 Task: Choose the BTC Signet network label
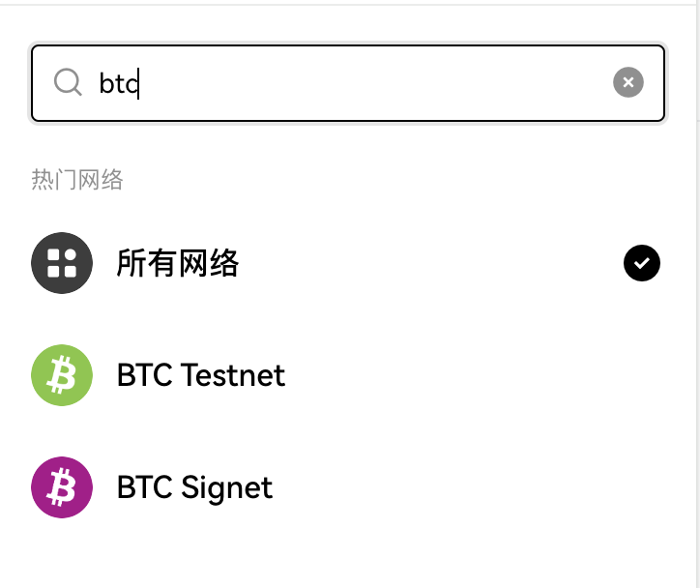194,487
